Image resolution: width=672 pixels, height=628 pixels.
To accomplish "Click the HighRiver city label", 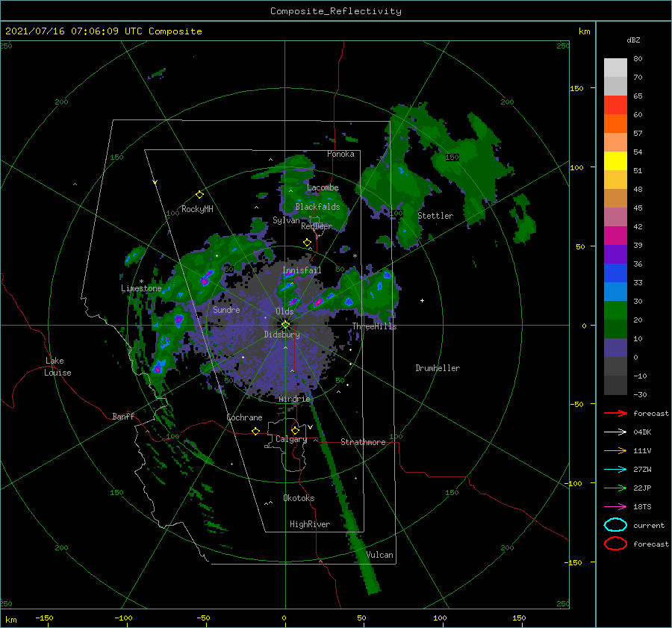I will point(310,524).
